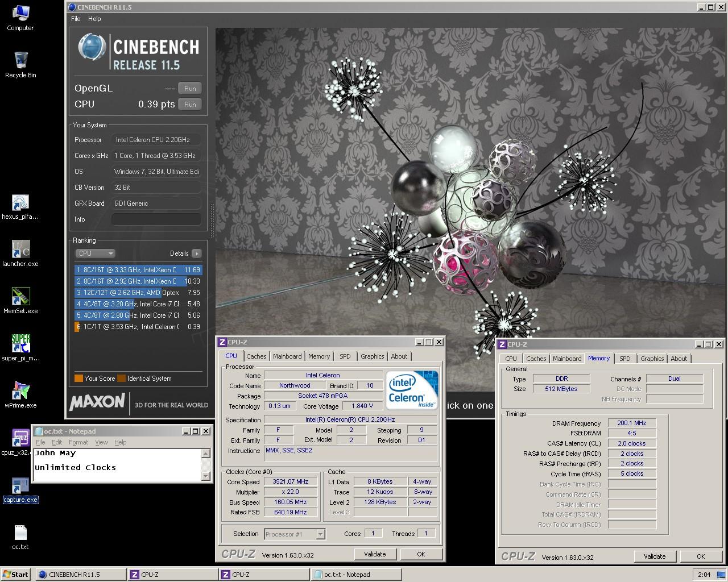Expand the Processor #1 selection dropdown

pyautogui.click(x=320, y=534)
